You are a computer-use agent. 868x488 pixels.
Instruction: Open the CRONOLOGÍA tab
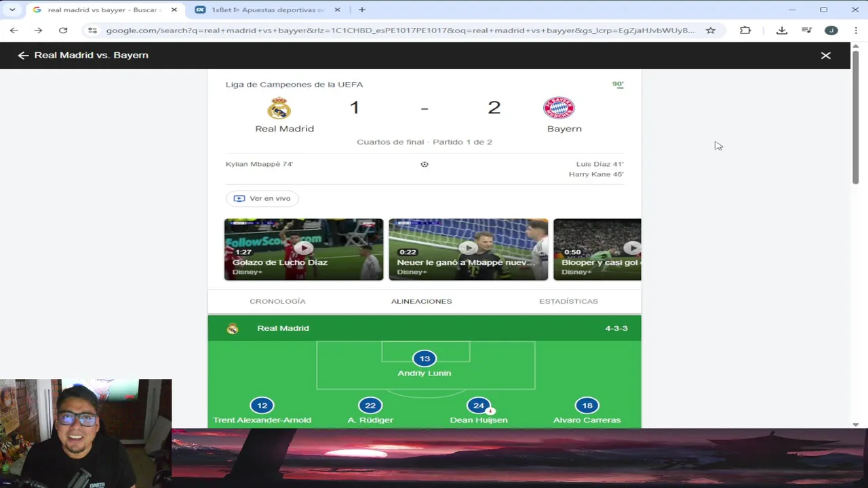tap(277, 302)
